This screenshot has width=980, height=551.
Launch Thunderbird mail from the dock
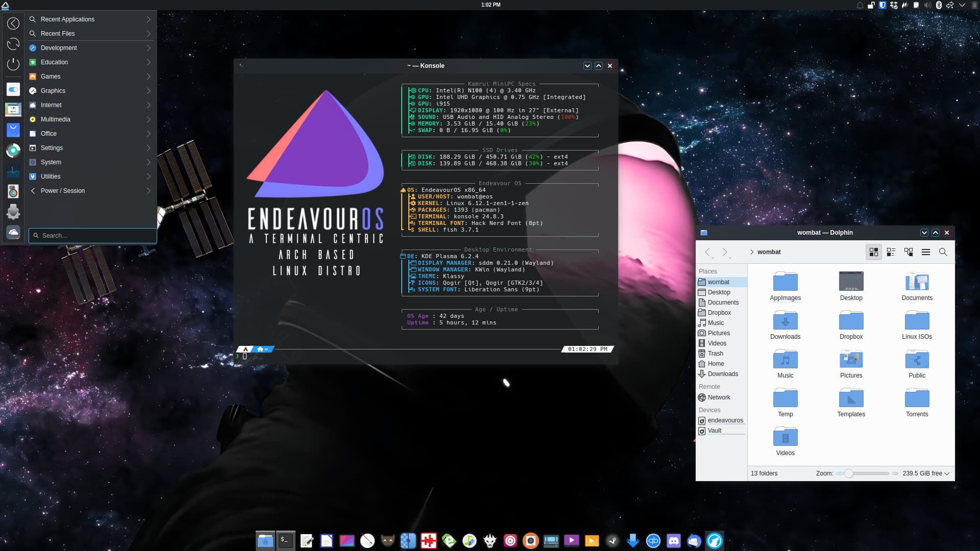[x=694, y=540]
